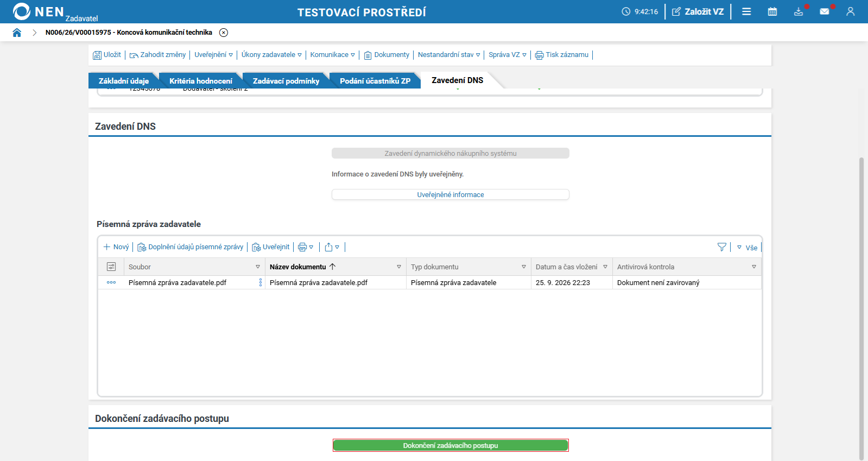Click Nový to add a document
868x461 pixels.
[x=116, y=247]
